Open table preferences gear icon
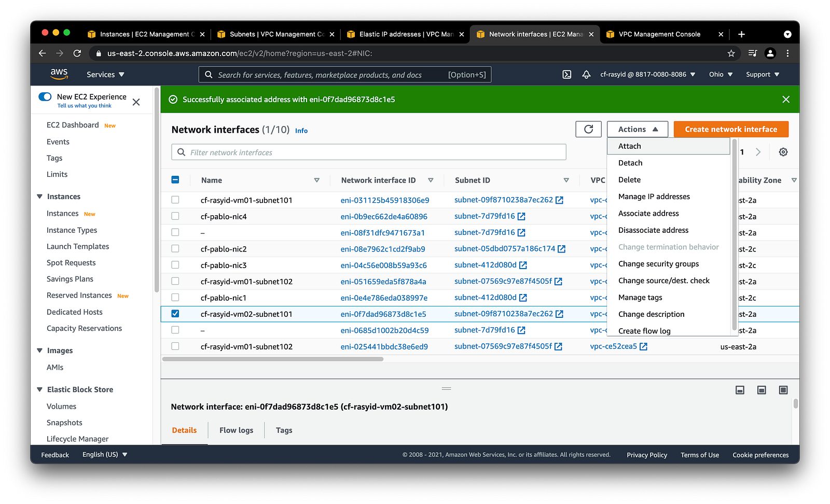 (x=783, y=152)
